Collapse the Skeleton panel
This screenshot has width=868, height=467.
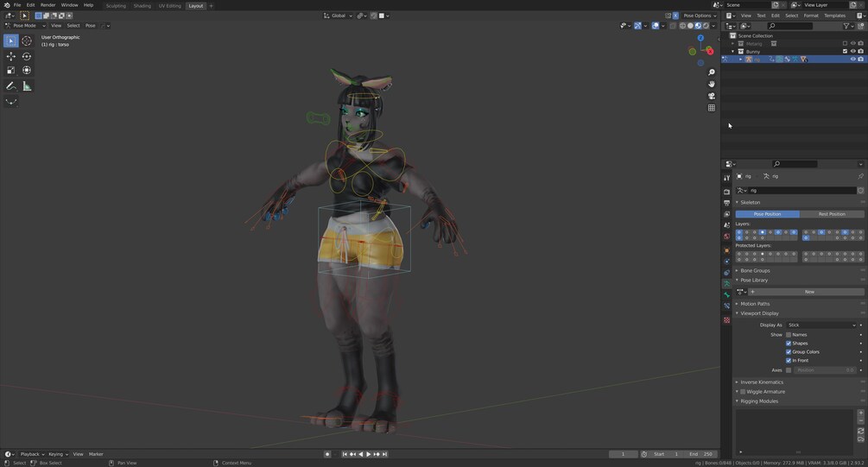click(x=750, y=203)
